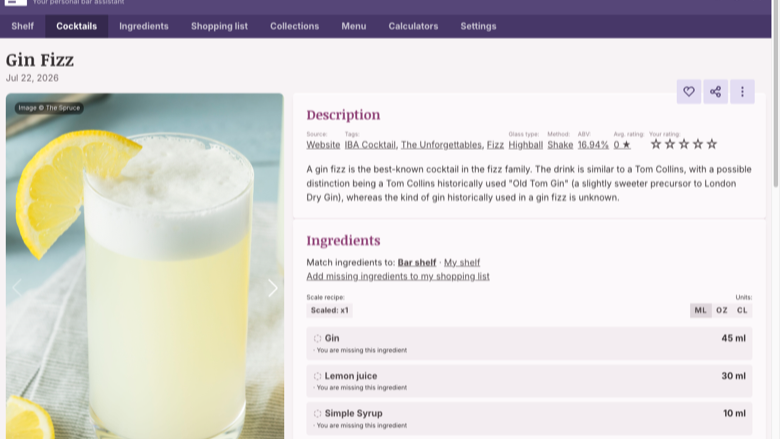Viewport: 780px width, 439px height.
Task: Rate the cocktail one star
Action: [656, 144]
